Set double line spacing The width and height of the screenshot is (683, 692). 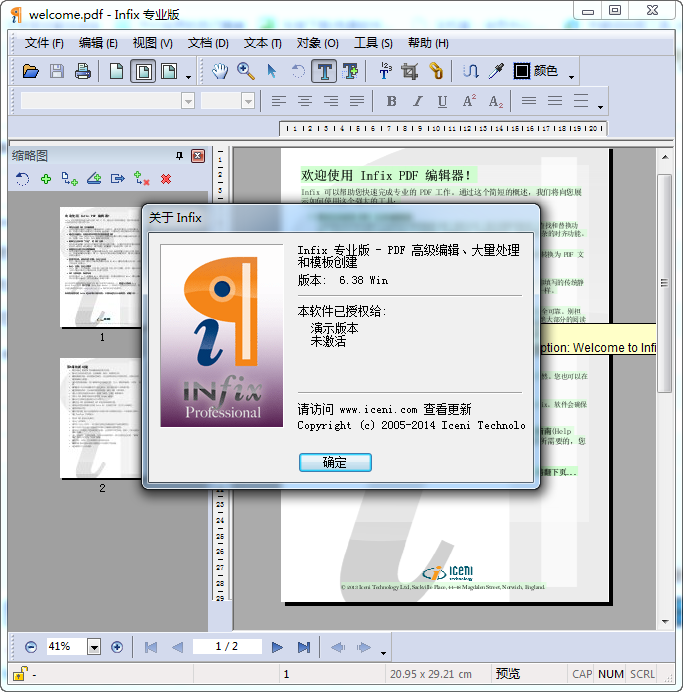coord(581,101)
